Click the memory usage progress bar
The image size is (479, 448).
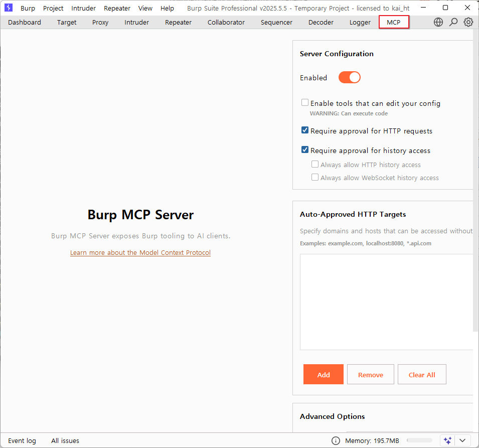point(419,440)
